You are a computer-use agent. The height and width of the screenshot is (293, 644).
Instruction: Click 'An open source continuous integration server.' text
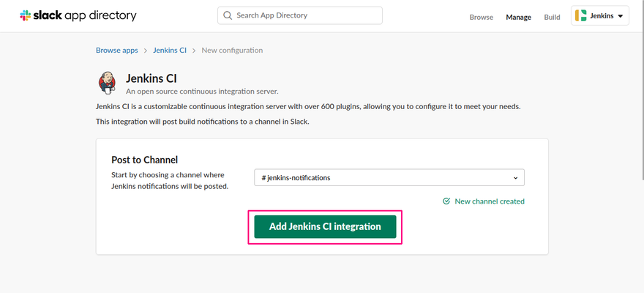click(202, 91)
